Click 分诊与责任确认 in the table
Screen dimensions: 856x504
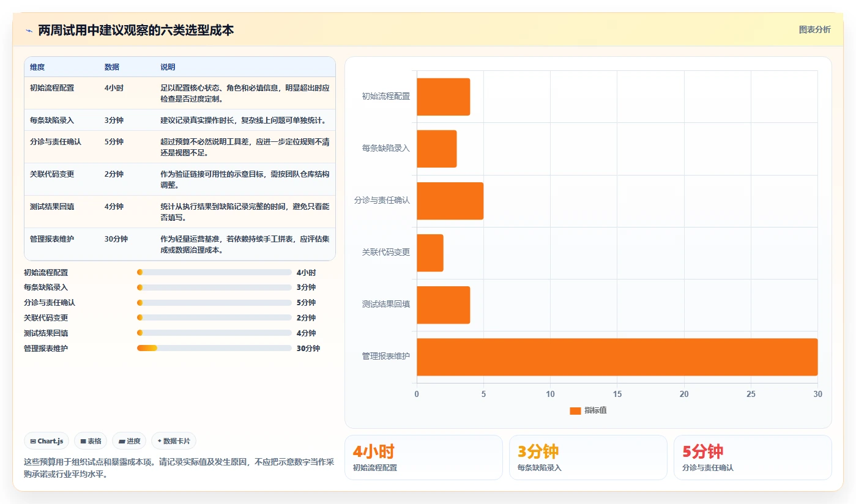click(56, 142)
